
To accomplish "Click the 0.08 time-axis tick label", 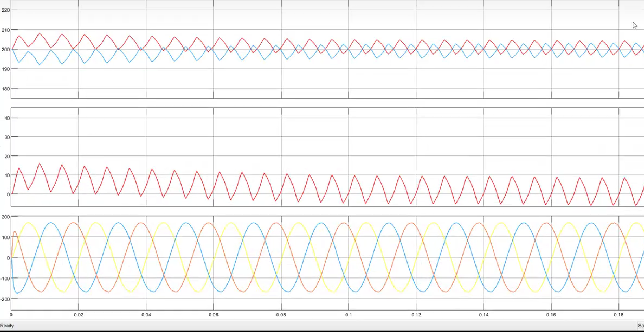I will click(281, 315).
